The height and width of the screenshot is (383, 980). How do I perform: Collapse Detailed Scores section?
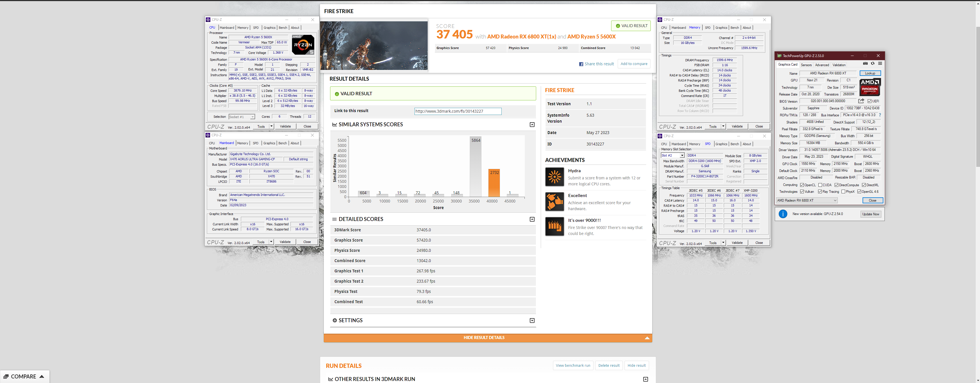[532, 219]
